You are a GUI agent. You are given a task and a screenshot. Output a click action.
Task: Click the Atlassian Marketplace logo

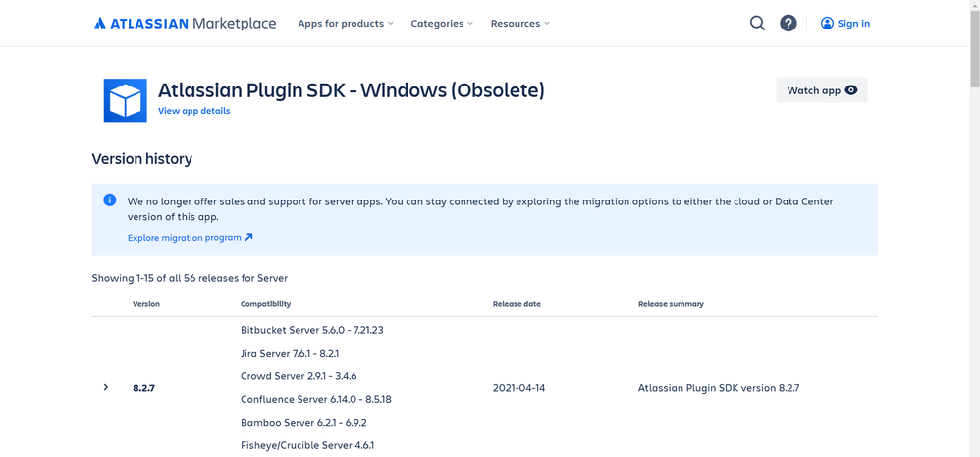(x=185, y=24)
